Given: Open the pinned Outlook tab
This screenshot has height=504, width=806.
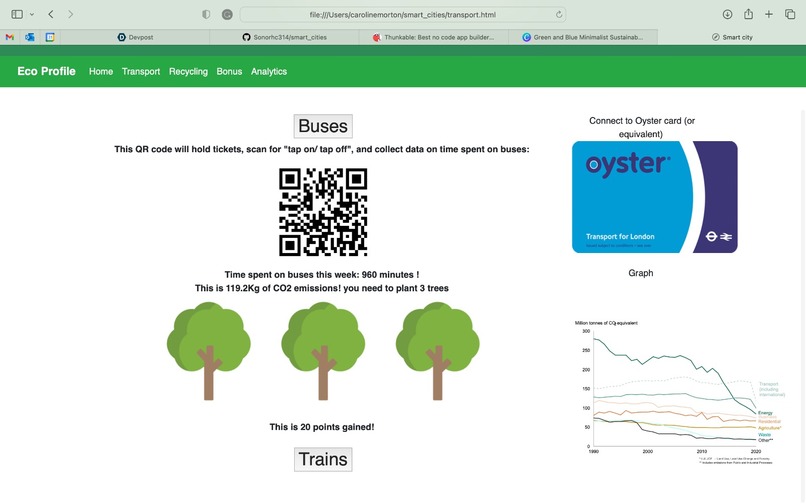Looking at the screenshot, I should coord(30,37).
